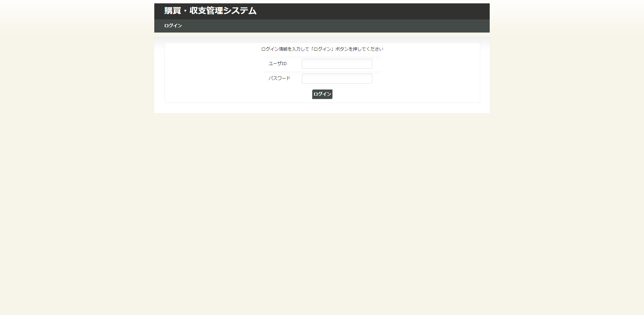Image resolution: width=644 pixels, height=315 pixels.
Task: Focus the パスワード input field
Action: click(337, 78)
